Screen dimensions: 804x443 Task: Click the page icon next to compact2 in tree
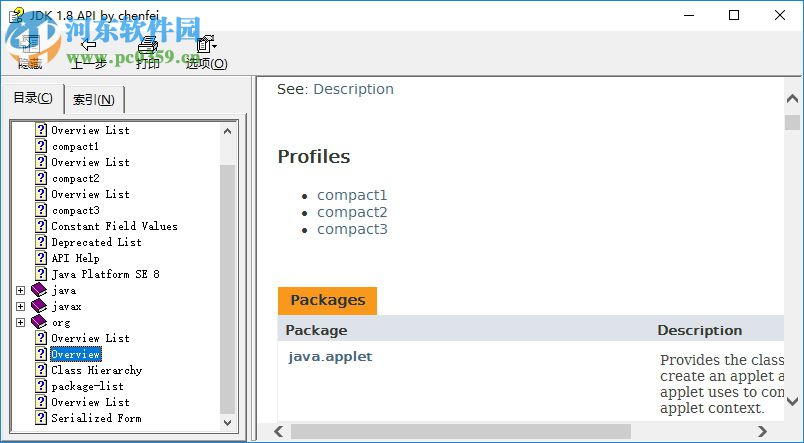click(x=41, y=178)
